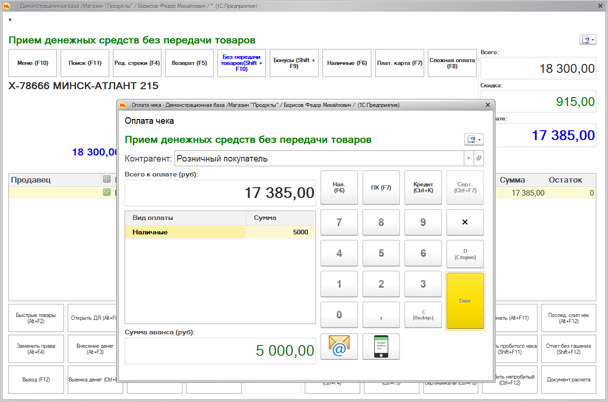Click the × key on keypad
This screenshot has height=402, width=608.
click(x=465, y=223)
